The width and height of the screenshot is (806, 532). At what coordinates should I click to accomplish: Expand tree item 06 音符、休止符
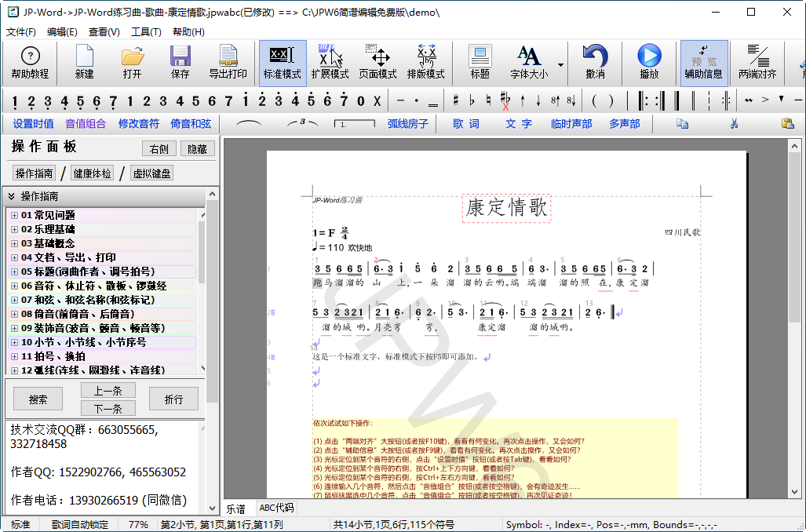pos(14,286)
